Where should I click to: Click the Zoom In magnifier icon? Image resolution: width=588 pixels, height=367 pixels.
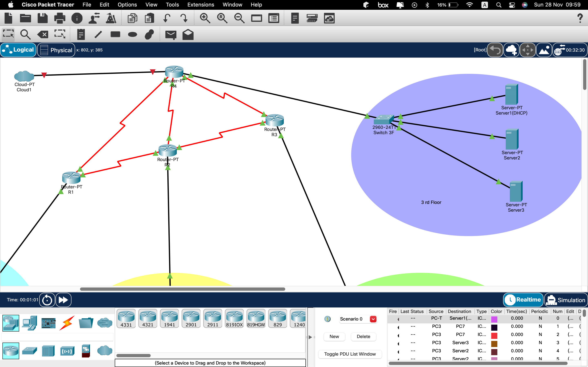tap(205, 18)
